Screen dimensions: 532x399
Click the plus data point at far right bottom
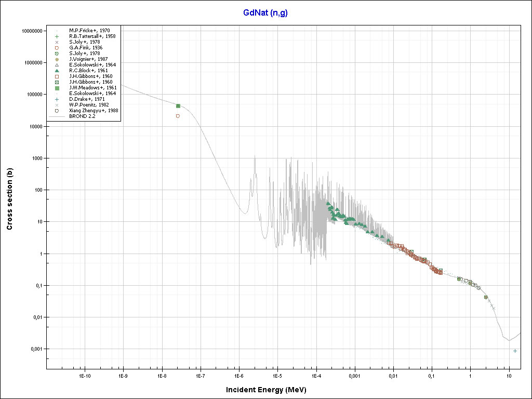(x=515, y=351)
